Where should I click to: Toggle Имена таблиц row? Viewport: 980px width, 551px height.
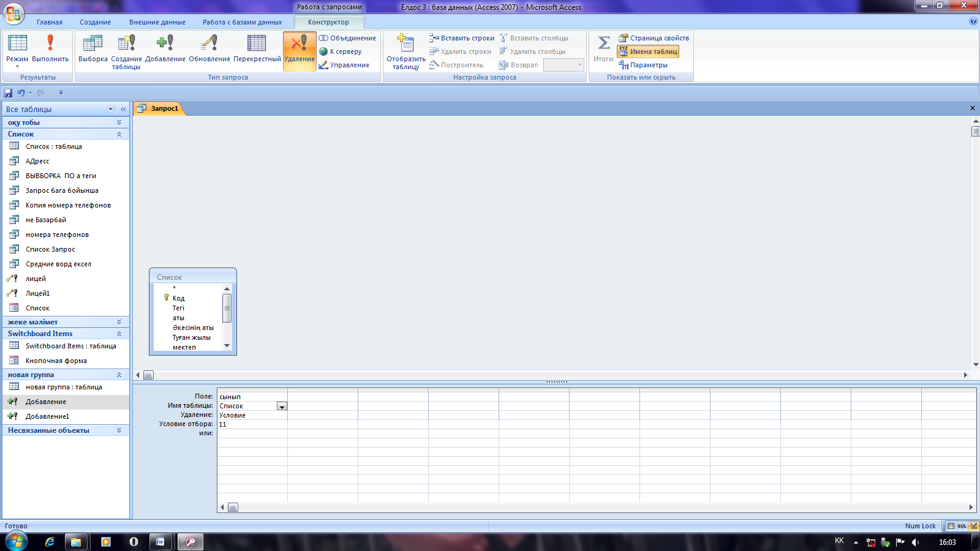[648, 51]
